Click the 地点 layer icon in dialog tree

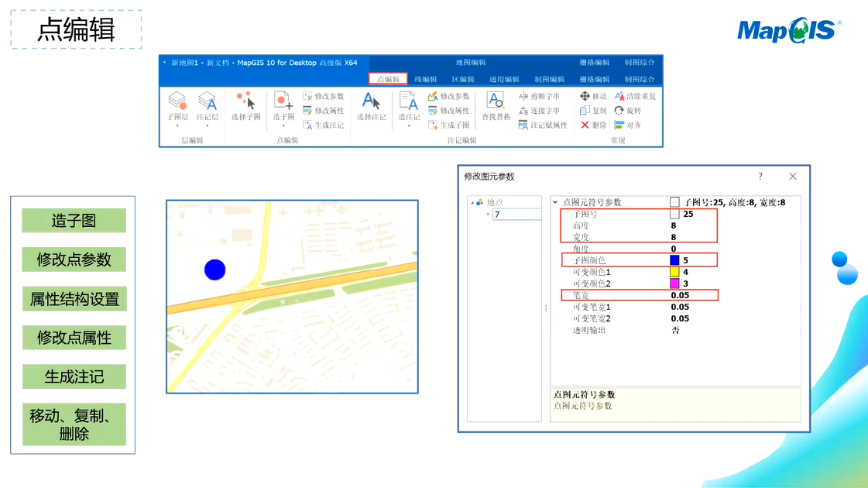point(479,202)
